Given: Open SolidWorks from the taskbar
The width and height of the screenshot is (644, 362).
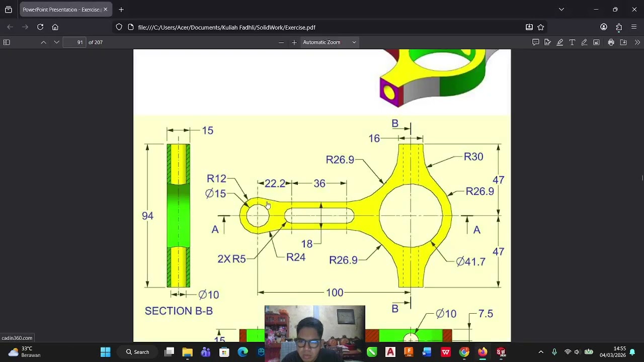Looking at the screenshot, I should click(501, 352).
